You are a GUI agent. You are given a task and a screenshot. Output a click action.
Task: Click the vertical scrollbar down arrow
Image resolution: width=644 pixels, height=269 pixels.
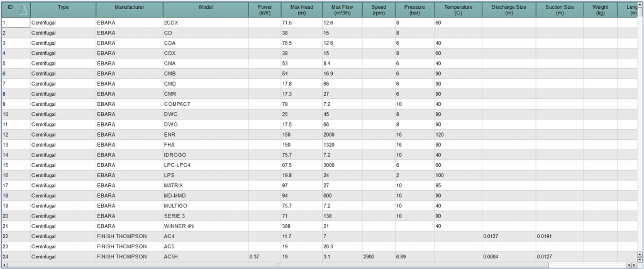(x=640, y=259)
